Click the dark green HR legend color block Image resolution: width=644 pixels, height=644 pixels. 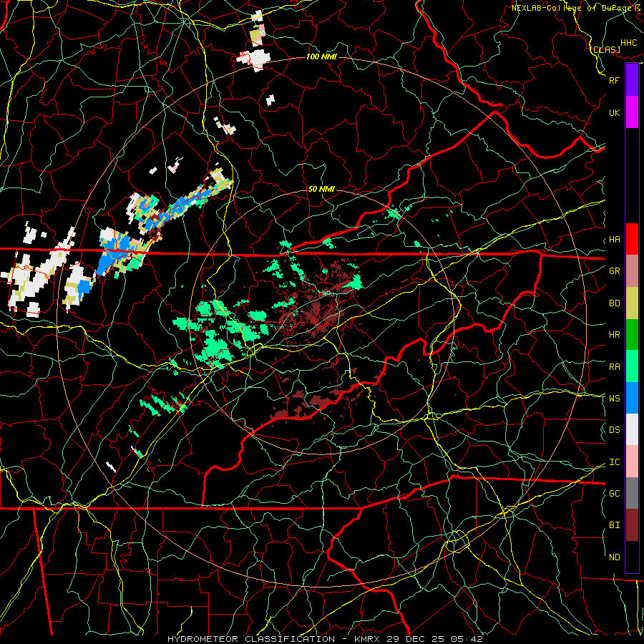click(632, 335)
